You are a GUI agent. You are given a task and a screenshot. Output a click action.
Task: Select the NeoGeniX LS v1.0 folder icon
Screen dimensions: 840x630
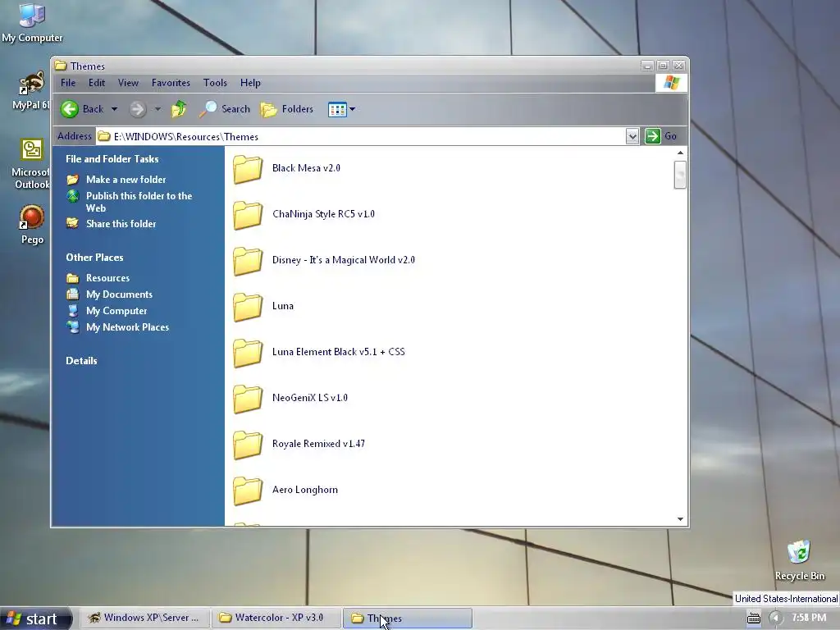point(248,399)
